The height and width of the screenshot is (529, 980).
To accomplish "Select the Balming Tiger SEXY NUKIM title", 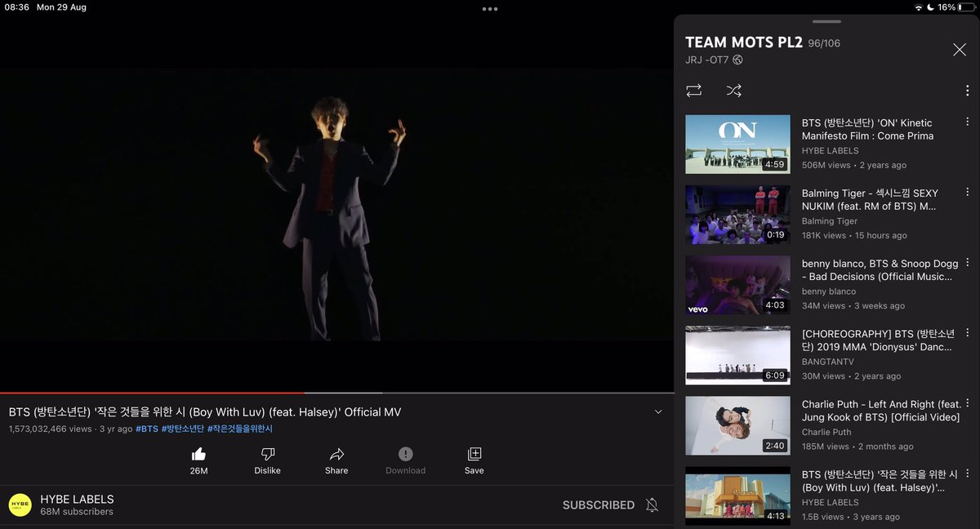I will (x=870, y=200).
